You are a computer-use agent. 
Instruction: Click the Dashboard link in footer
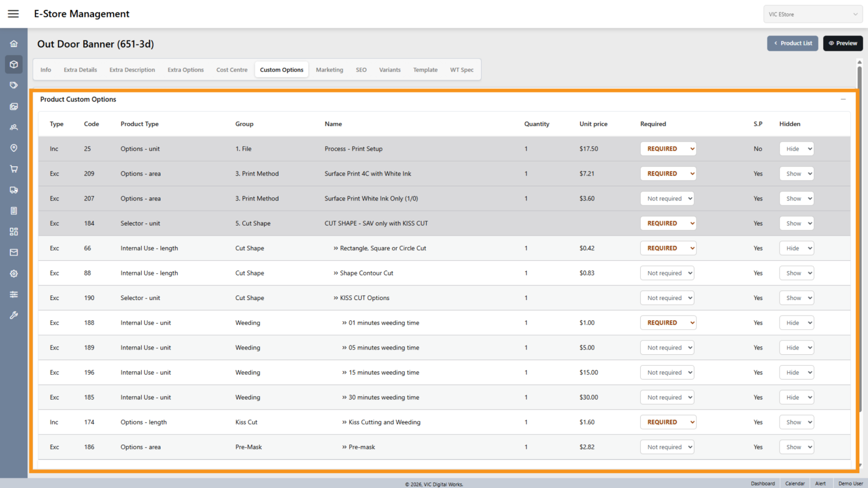[763, 483]
